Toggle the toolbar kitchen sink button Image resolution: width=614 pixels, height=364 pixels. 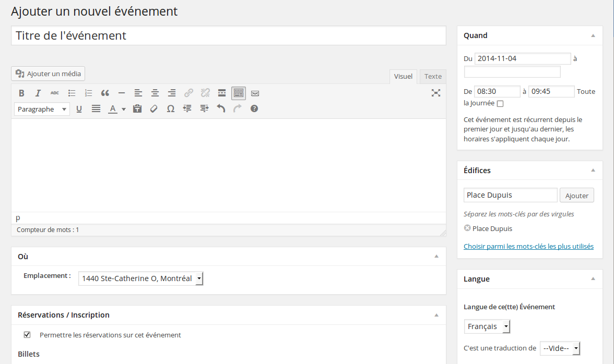coord(239,93)
